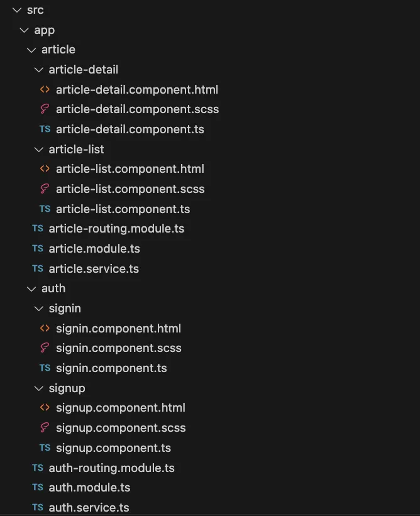This screenshot has width=420, height=516.
Task: Collapse the src folder chevron
Action: (17, 10)
